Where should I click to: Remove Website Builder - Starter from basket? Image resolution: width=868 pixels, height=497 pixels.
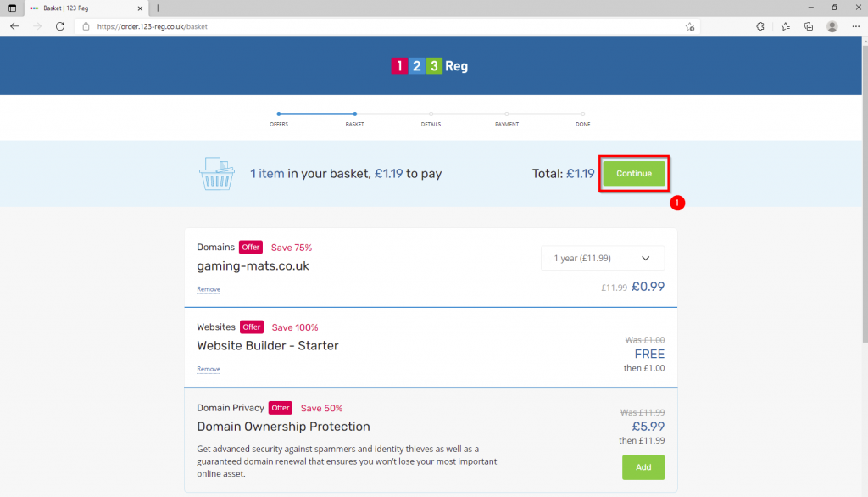point(209,369)
